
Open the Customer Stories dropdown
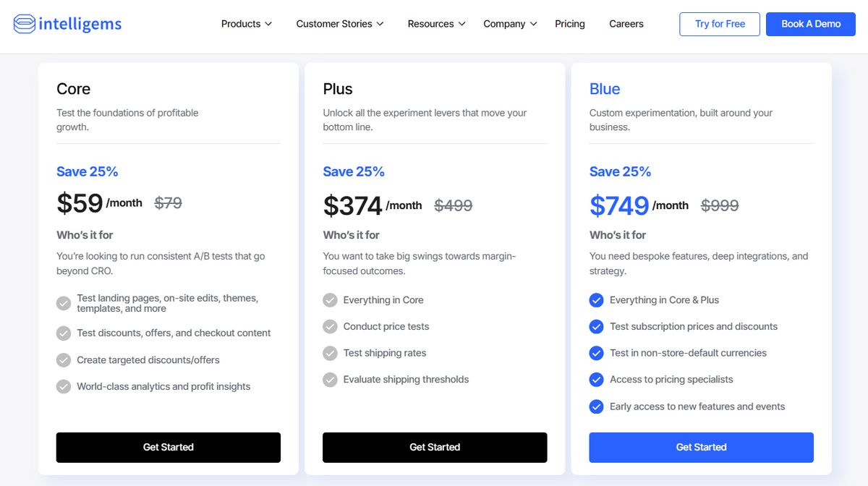click(x=339, y=23)
